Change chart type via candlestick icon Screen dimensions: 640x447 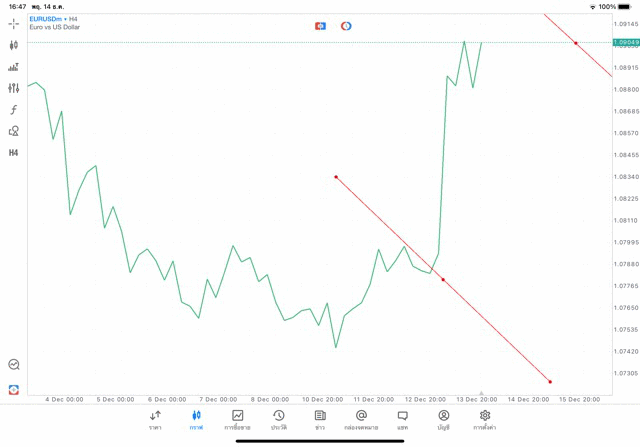point(14,45)
